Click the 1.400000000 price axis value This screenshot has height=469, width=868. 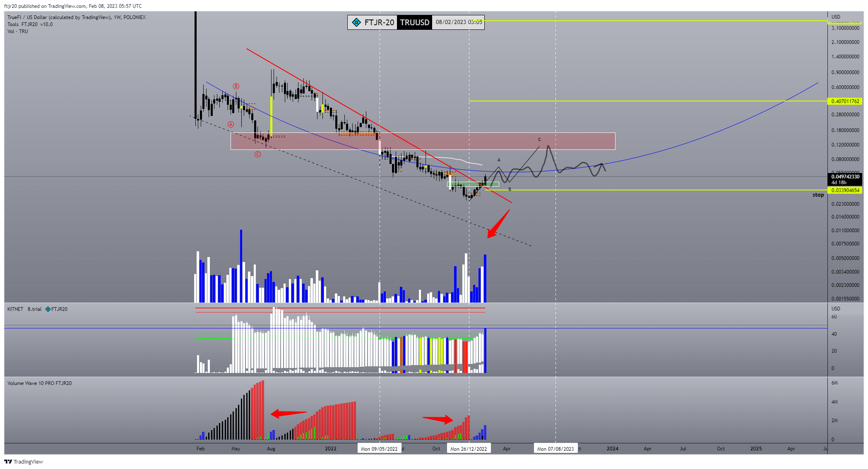click(845, 57)
